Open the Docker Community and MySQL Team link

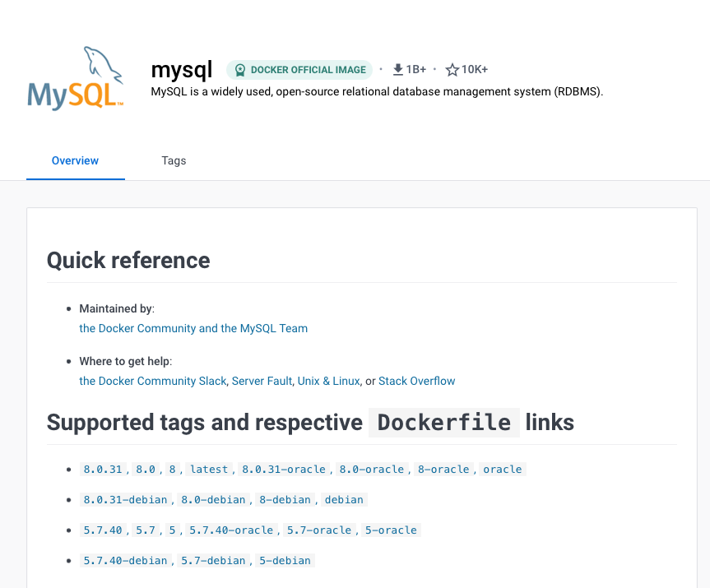pyautogui.click(x=193, y=328)
